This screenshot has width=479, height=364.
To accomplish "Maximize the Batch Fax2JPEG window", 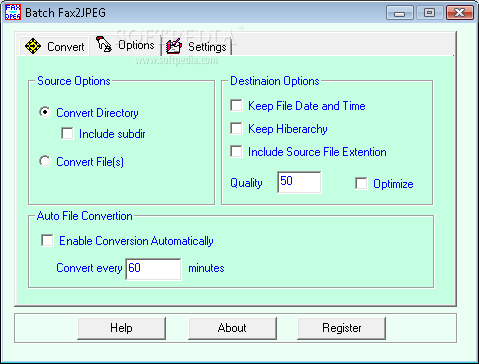I will click(429, 13).
